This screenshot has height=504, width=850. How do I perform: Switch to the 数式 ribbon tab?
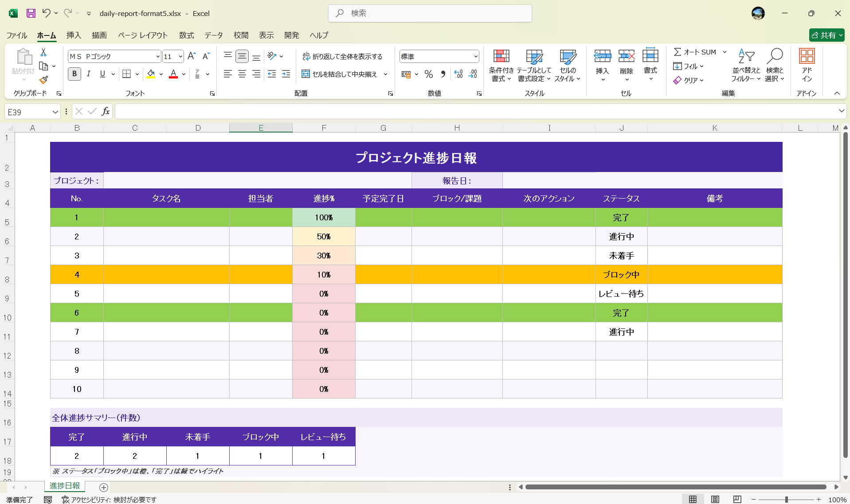(186, 35)
